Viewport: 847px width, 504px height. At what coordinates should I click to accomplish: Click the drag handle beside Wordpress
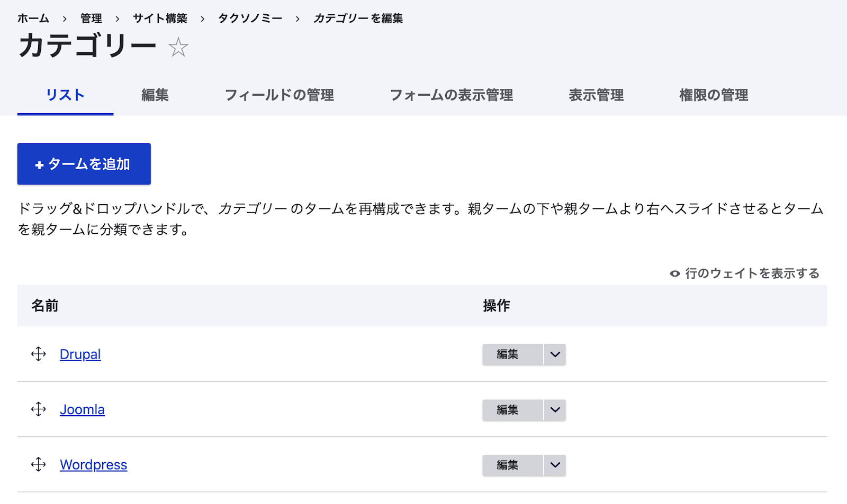(39, 465)
